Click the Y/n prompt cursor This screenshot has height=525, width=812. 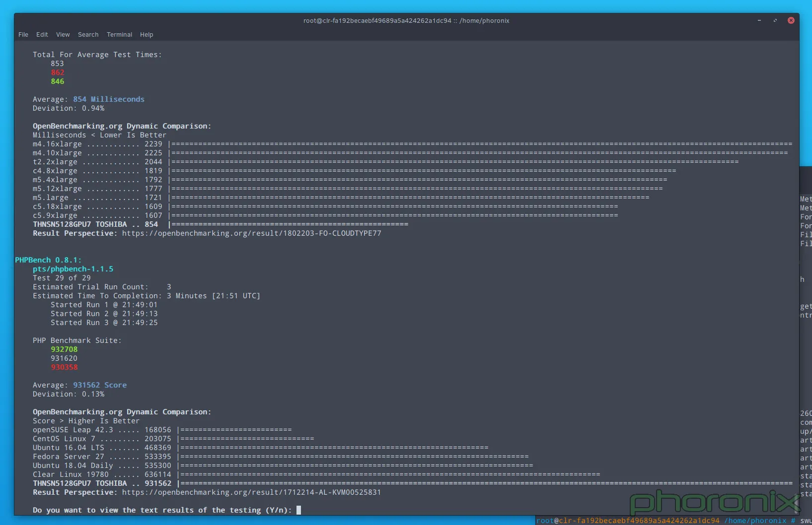(298, 510)
